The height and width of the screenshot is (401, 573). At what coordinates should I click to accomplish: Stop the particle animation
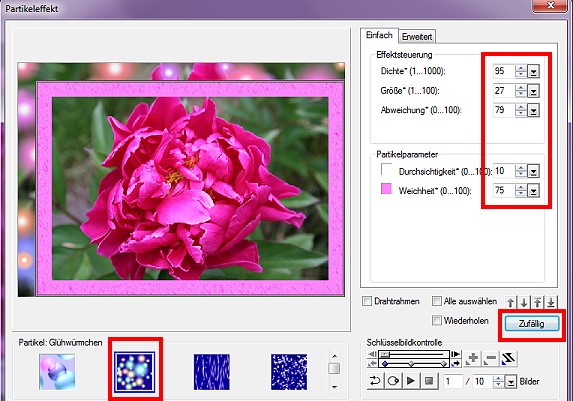coord(429,381)
